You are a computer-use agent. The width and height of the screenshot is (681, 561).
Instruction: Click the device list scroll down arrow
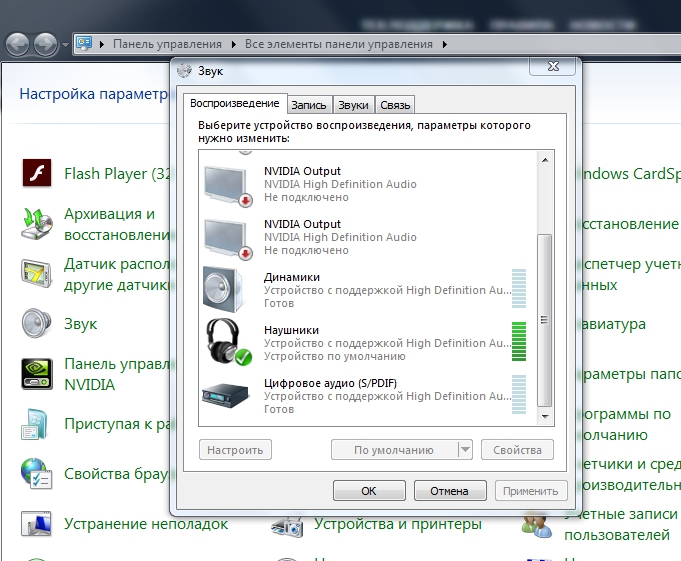[545, 416]
